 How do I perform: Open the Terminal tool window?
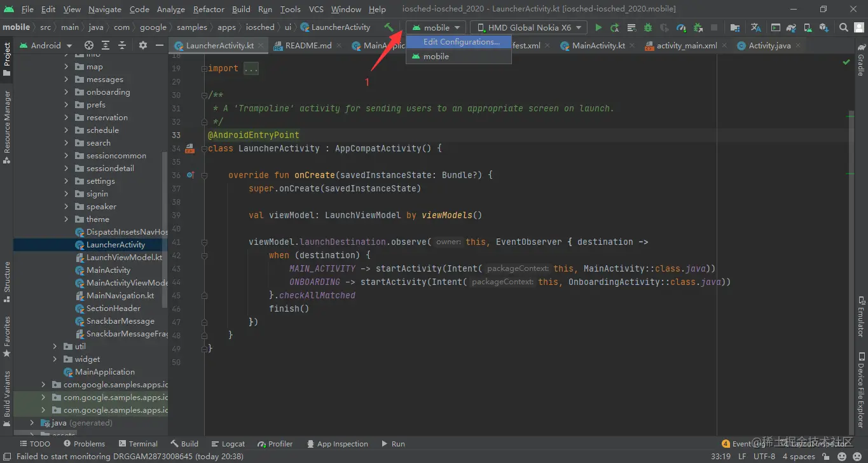(137, 444)
